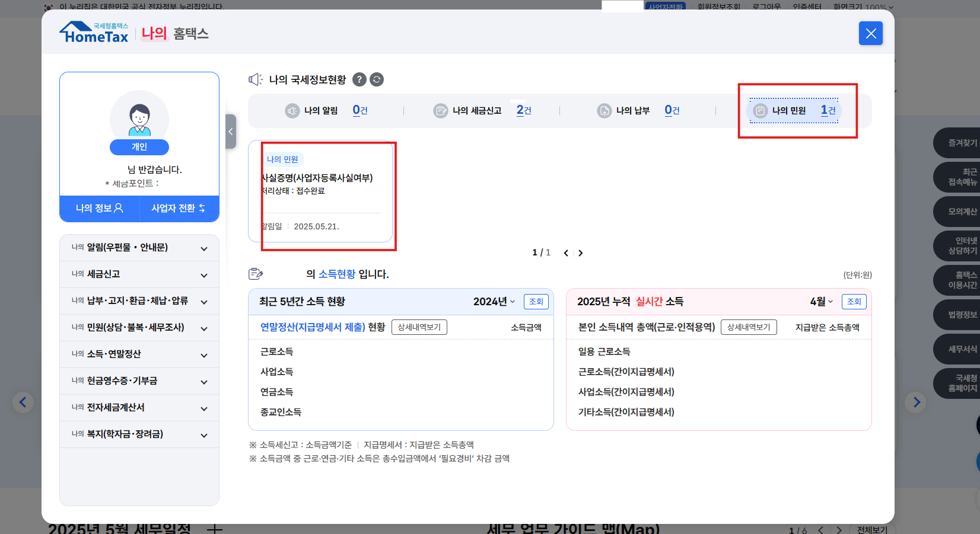Open 법령정보 in background quick menu
This screenshot has width=980, height=534.
coord(957,315)
